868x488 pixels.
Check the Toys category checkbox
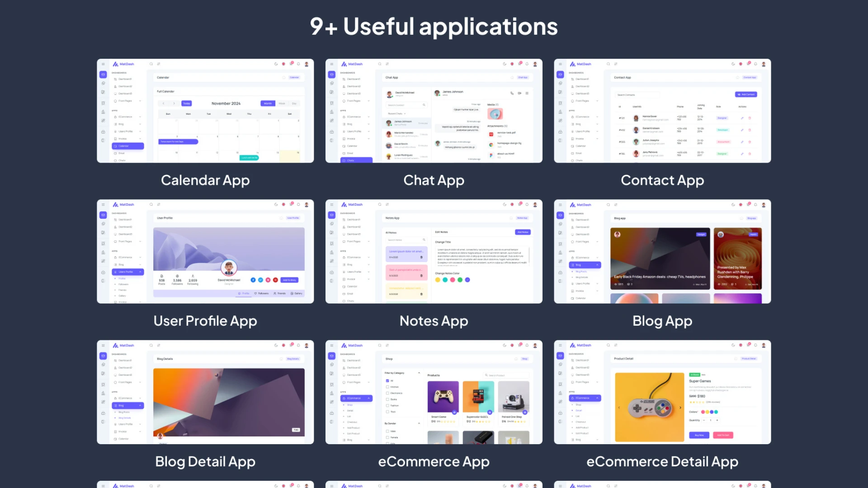tap(387, 412)
